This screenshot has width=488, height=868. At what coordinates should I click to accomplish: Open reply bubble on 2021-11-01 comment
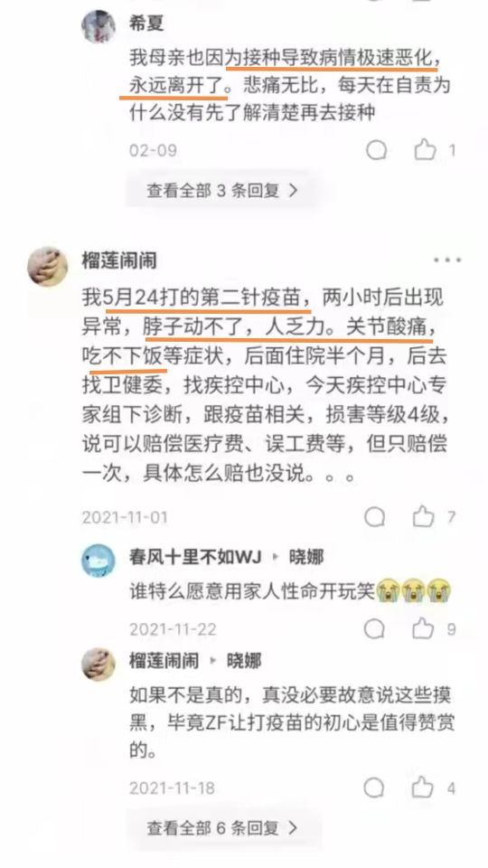(374, 517)
